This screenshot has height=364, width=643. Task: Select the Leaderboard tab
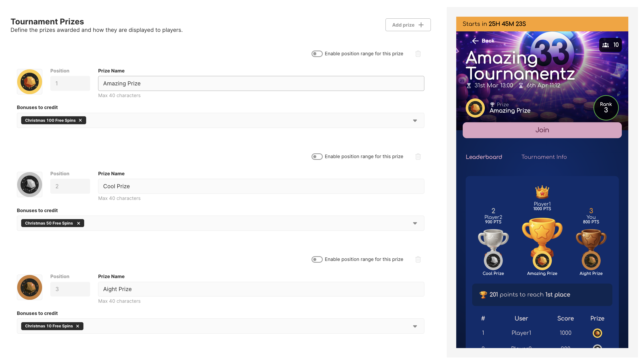[484, 157]
